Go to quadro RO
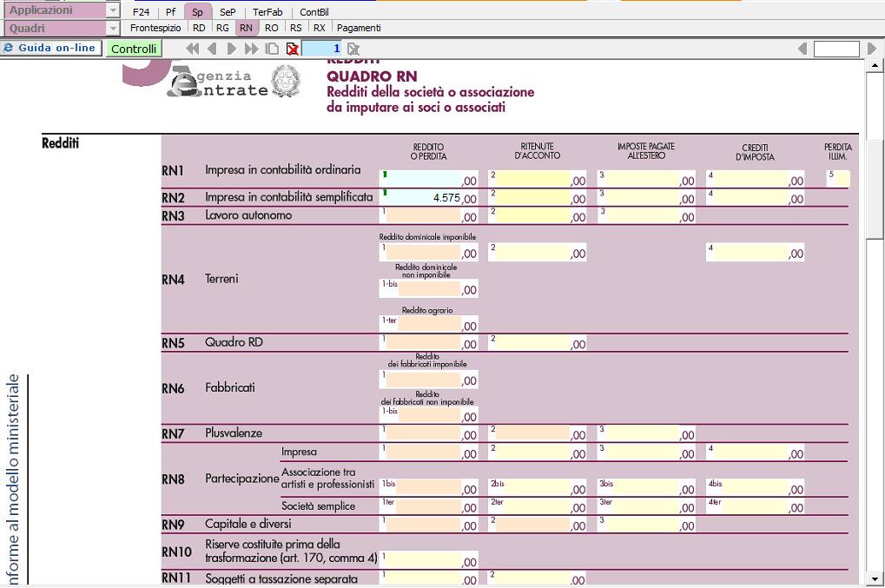This screenshot has height=588, width=885. point(272,28)
